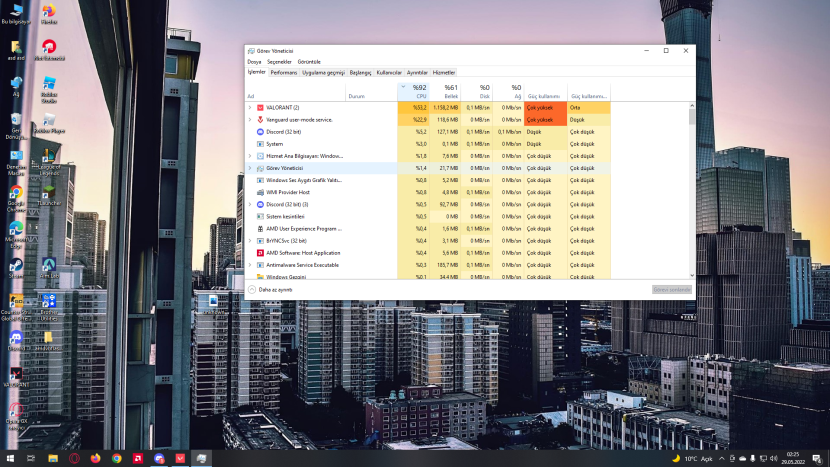
Task: Open the volume icon in the system tray
Action: tap(774, 459)
